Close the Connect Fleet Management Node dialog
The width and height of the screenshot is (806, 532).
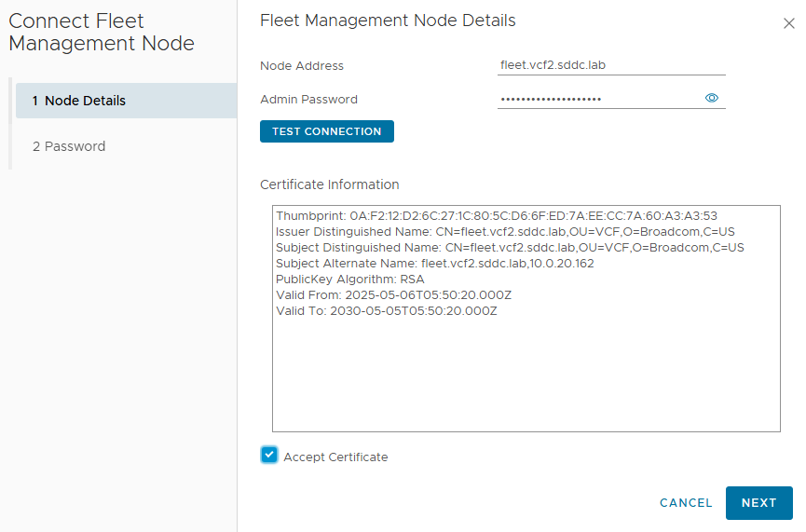point(788,24)
